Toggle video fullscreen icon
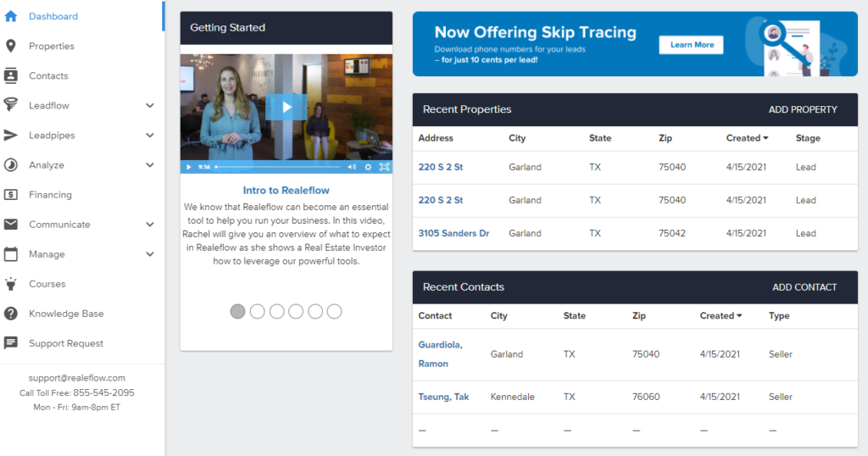Viewport: 868px width, 456px height. click(384, 167)
